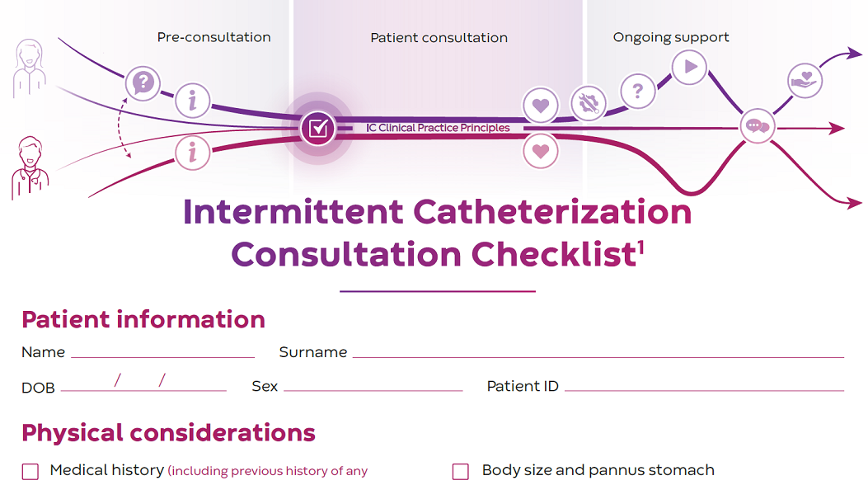This screenshot has width=868, height=485.
Task: Click the purple heart icon
Action: click(541, 106)
